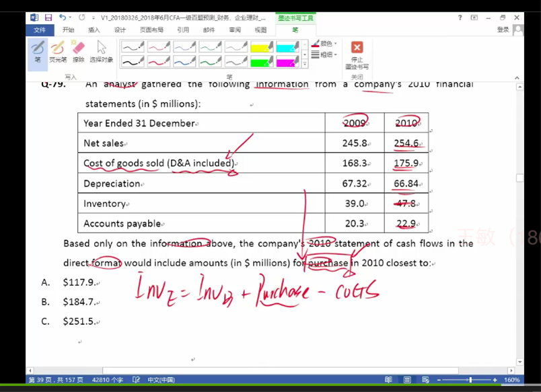Image resolution: width=541 pixels, height=392 pixels.
Task: Switch to the 插入 (Insert) tab
Action: (x=94, y=30)
